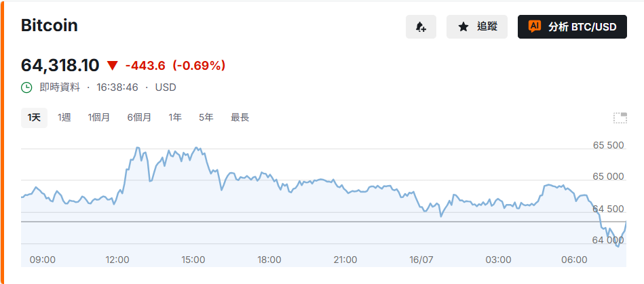Choose the 1個月 time range
Screen dimensions: 644x284
98,118
